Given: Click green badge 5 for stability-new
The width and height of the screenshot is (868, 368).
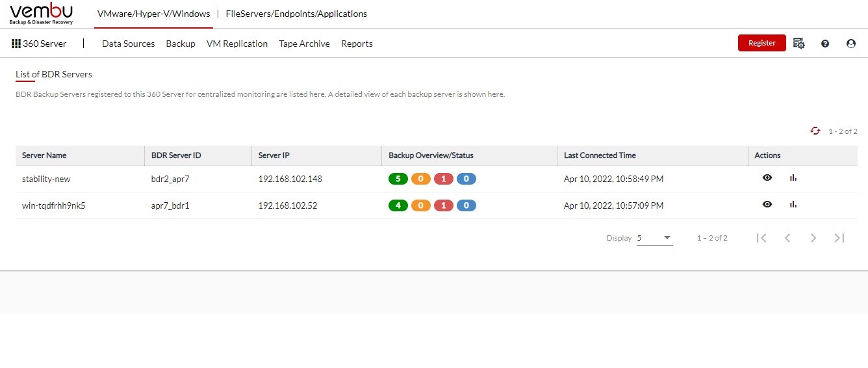Looking at the screenshot, I should point(398,179).
